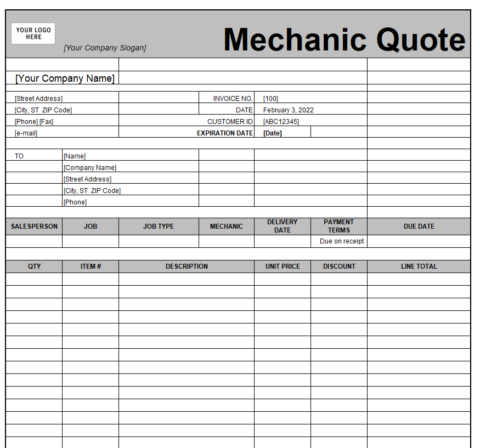
Task: Click the DESCRIPTION column header
Action: [187, 266]
